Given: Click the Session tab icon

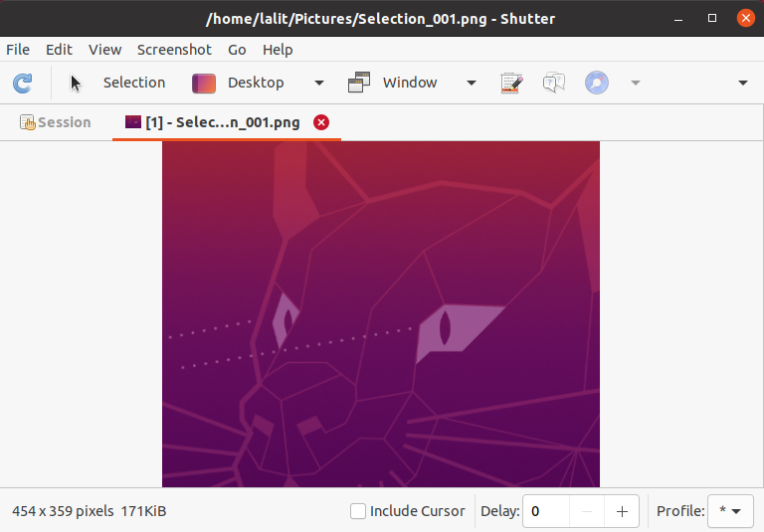Looking at the screenshot, I should (27, 122).
